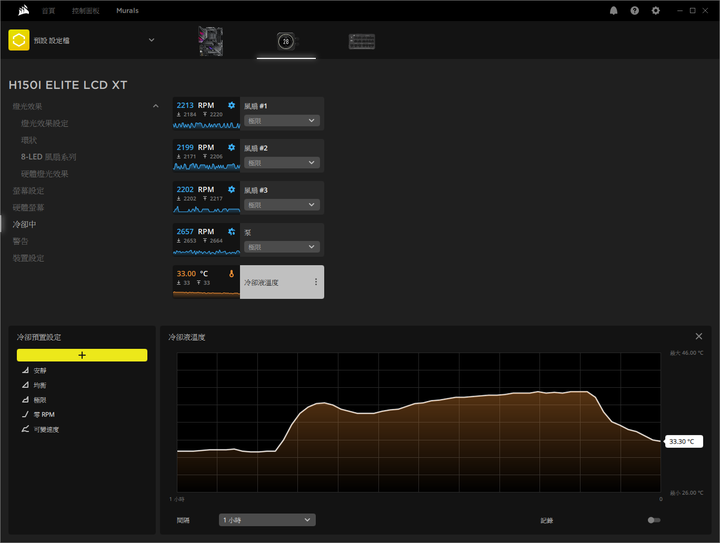Click thermometer icon on 33.00 °C sensor
This screenshot has height=543, width=720.
tap(231, 274)
